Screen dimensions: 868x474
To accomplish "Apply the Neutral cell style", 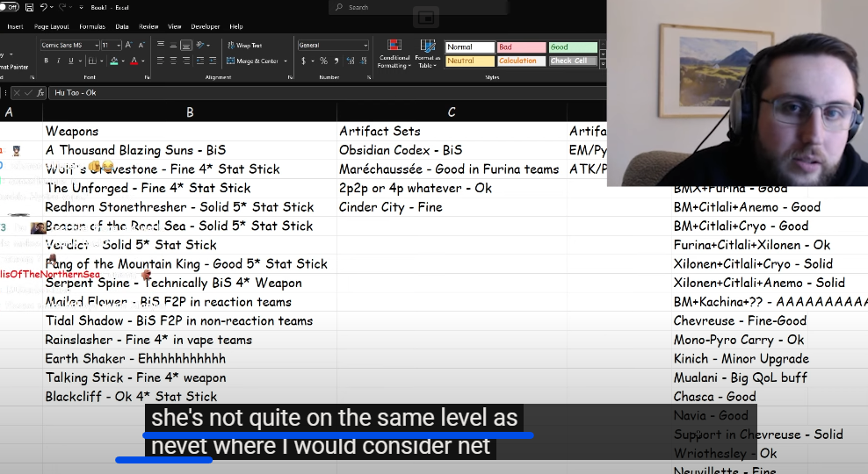I will [x=469, y=61].
